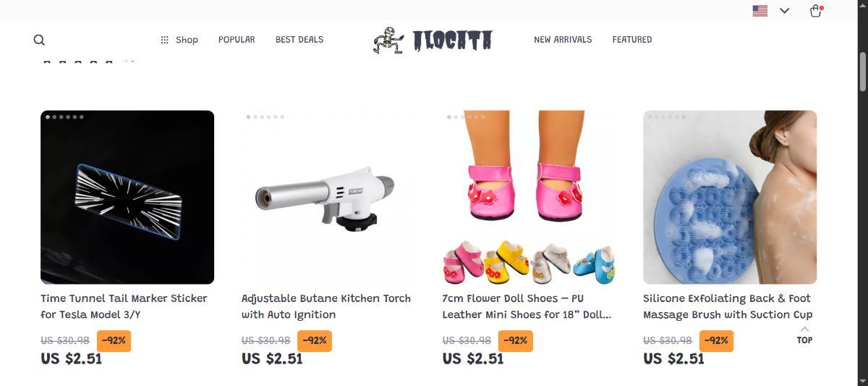Visit NEW ARRIVALS page
Image resolution: width=868 pixels, height=386 pixels.
(x=563, y=40)
